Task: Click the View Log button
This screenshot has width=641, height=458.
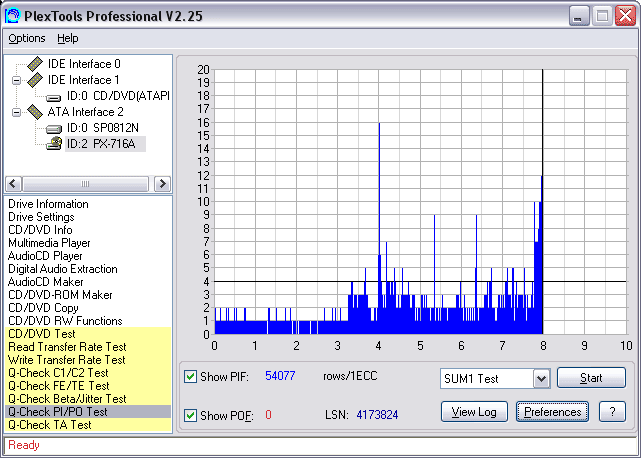Action: (474, 411)
